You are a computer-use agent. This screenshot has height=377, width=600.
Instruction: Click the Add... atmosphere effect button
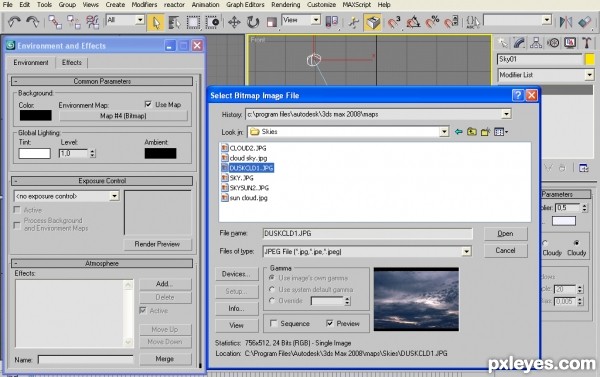[x=165, y=284]
